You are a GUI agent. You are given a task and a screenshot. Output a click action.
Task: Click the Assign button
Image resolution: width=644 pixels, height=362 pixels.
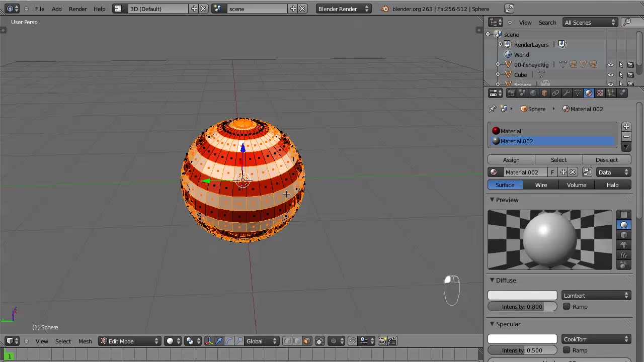(511, 160)
